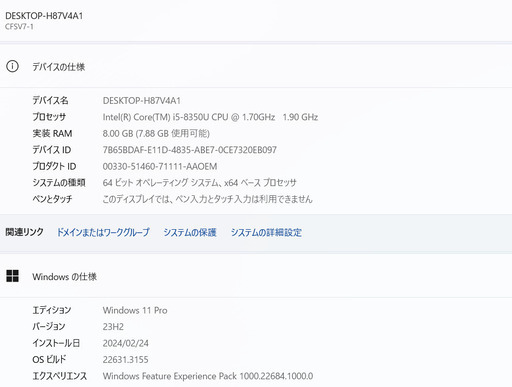
Task: Select the 8.00 GB RAM value
Action: pos(156,133)
